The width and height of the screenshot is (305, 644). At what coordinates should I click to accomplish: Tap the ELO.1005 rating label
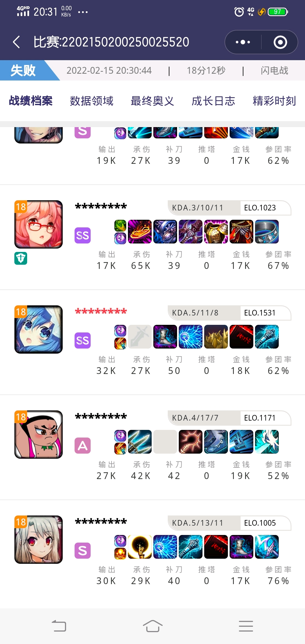pyautogui.click(x=260, y=523)
